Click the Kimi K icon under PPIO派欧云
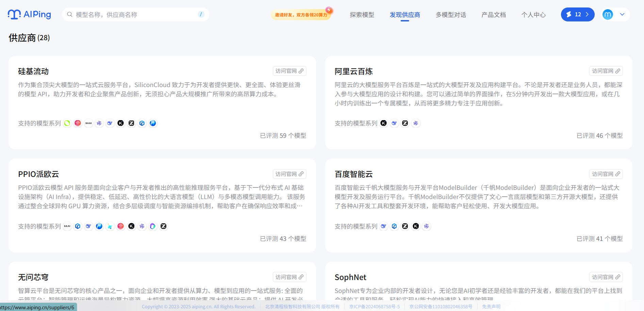This screenshot has height=311, width=644. coord(131,226)
